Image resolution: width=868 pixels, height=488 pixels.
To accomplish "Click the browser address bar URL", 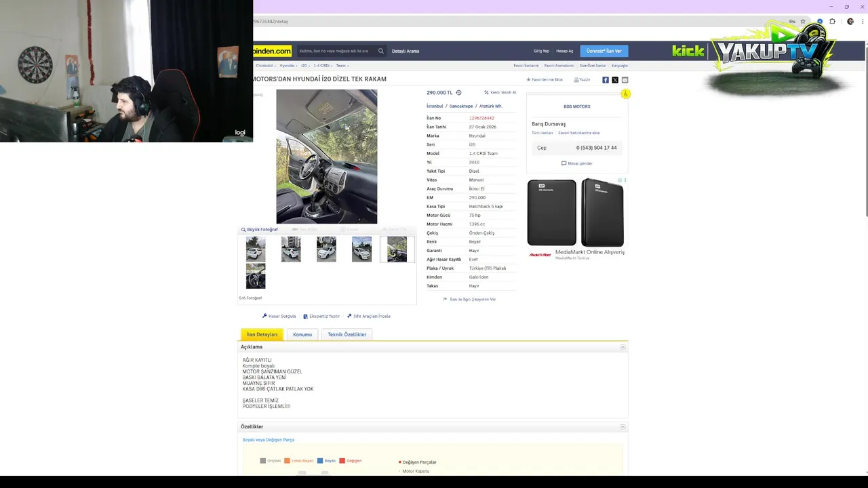I will (x=271, y=22).
